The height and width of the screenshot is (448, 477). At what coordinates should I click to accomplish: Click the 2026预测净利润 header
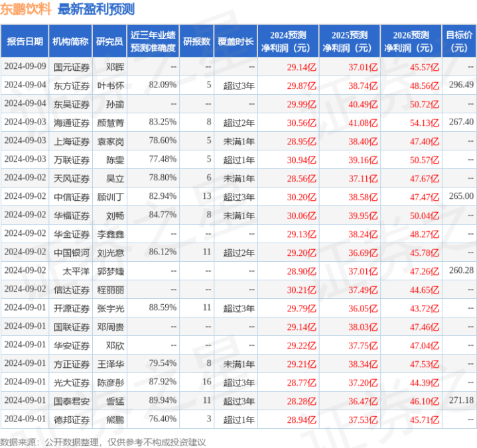[x=411, y=41]
